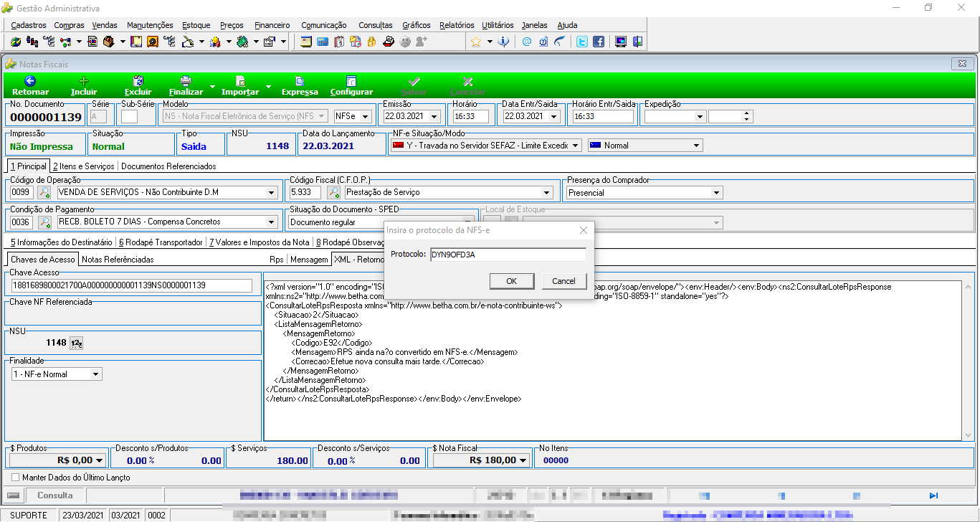980x522 pixels.
Task: Select the Notas Referênciadas tab
Action: coord(118,260)
